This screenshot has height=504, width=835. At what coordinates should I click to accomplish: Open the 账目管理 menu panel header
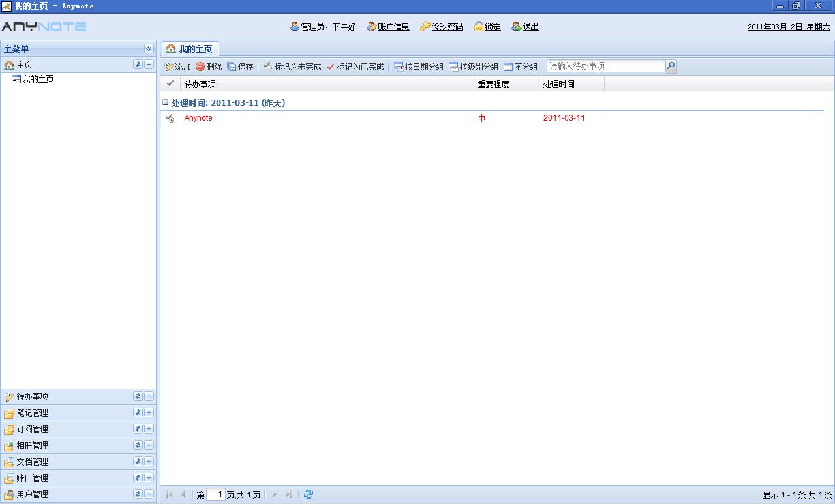[x=78, y=478]
